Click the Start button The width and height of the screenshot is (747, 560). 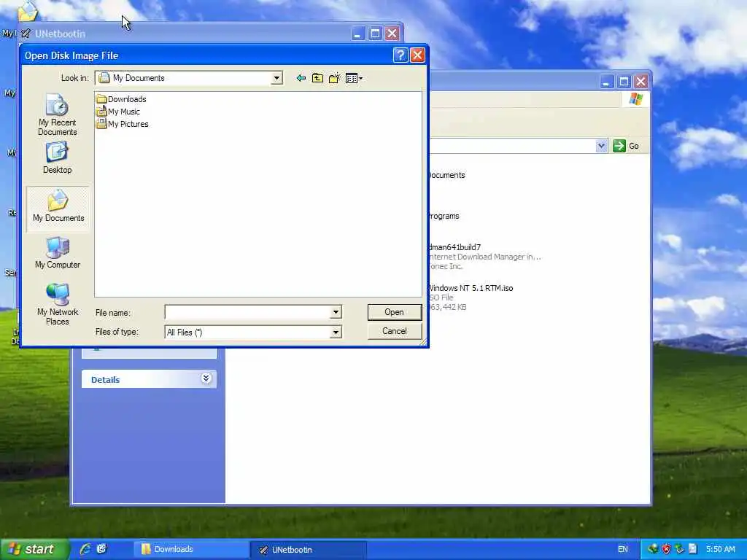(34, 549)
